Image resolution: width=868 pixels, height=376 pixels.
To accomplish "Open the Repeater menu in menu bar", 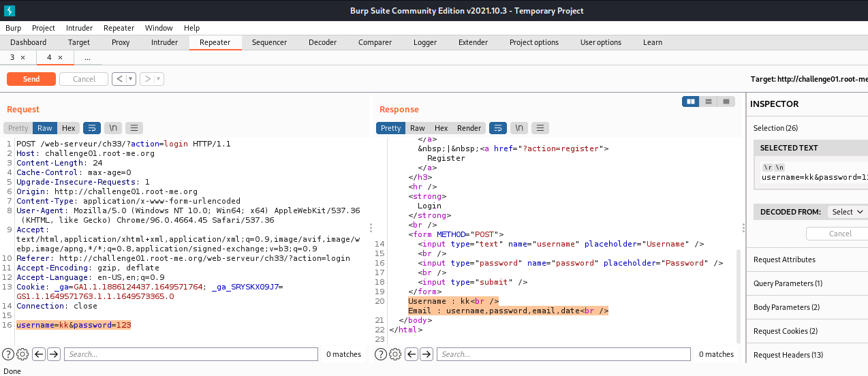I will click(x=119, y=28).
